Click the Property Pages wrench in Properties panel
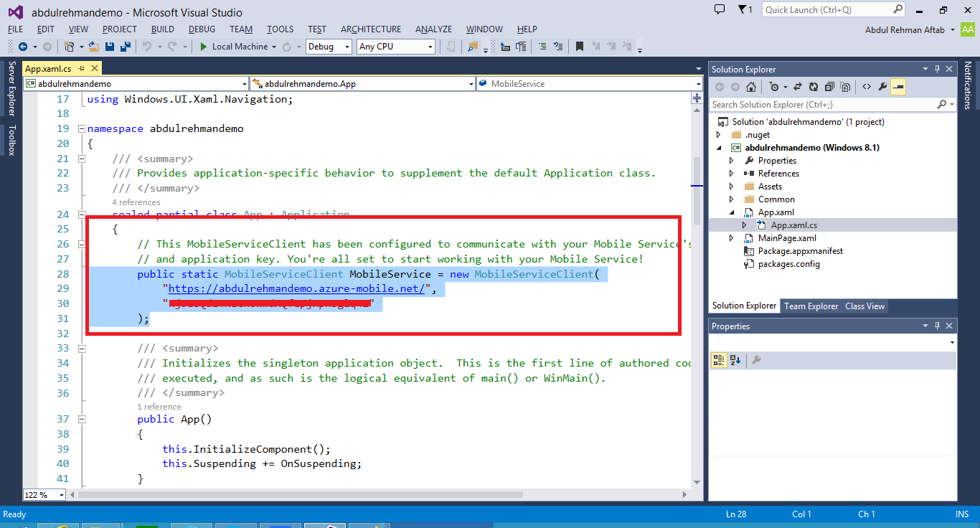The image size is (980, 528). coord(755,360)
